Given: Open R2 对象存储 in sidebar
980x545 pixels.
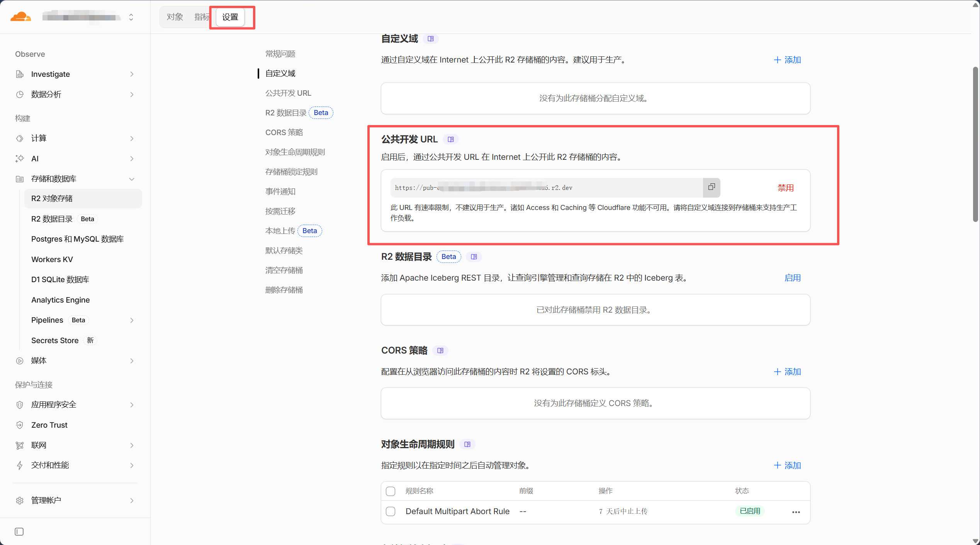Looking at the screenshot, I should pos(83,198).
